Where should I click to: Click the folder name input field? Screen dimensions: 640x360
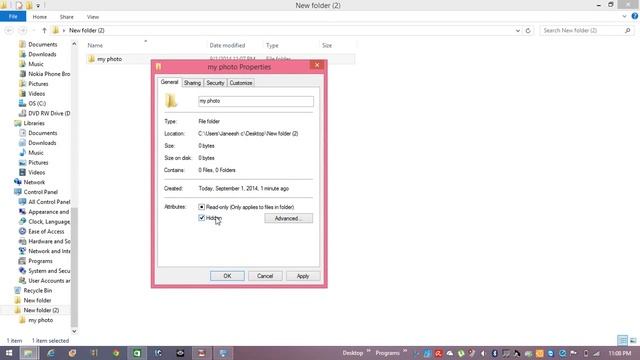coord(256,101)
